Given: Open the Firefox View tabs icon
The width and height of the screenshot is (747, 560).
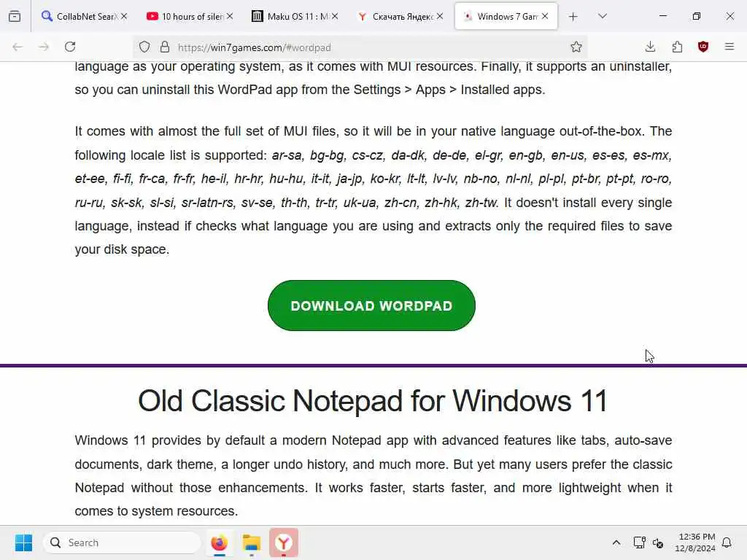Looking at the screenshot, I should 15,16.
